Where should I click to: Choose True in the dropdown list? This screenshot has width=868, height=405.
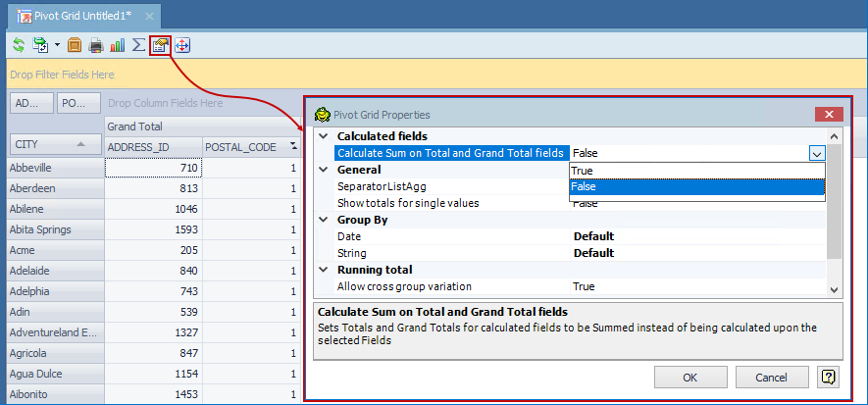(x=697, y=171)
